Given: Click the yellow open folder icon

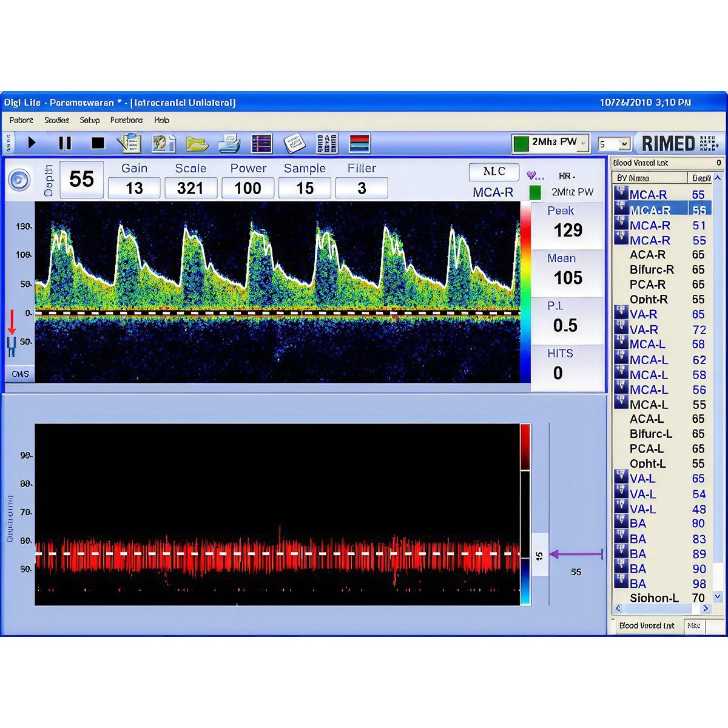Looking at the screenshot, I should coord(197,144).
